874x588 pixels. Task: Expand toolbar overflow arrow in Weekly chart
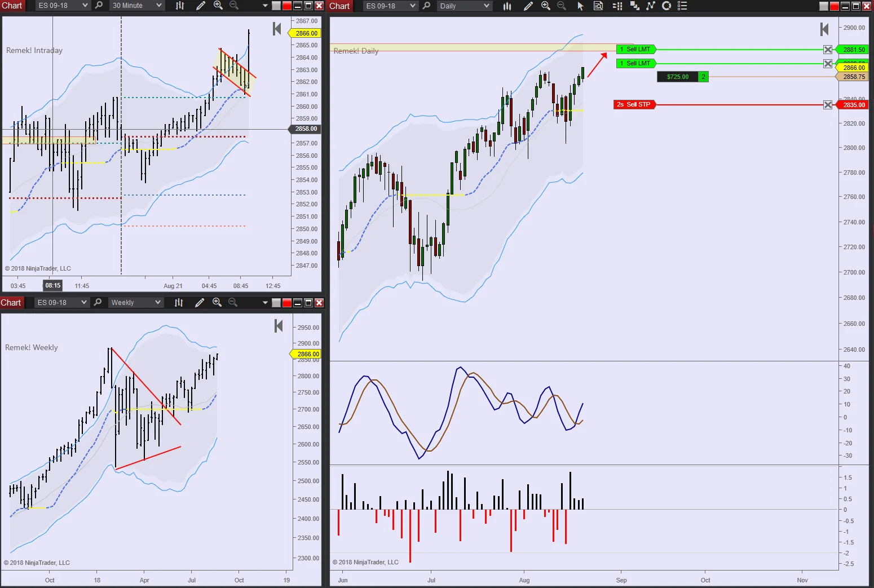pyautogui.click(x=265, y=302)
